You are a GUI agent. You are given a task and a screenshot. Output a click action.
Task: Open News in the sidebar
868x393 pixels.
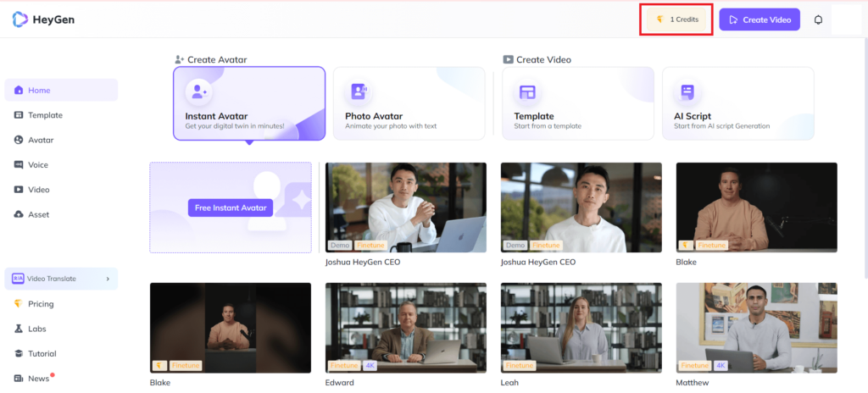click(38, 379)
